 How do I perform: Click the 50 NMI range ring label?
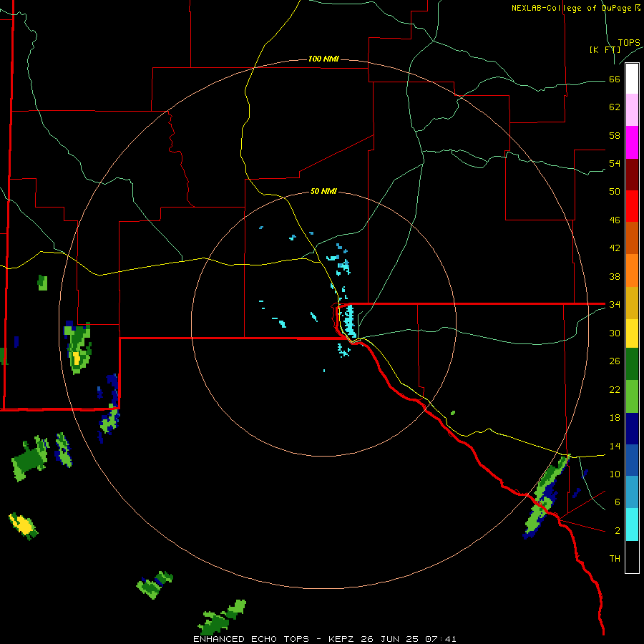point(323,191)
